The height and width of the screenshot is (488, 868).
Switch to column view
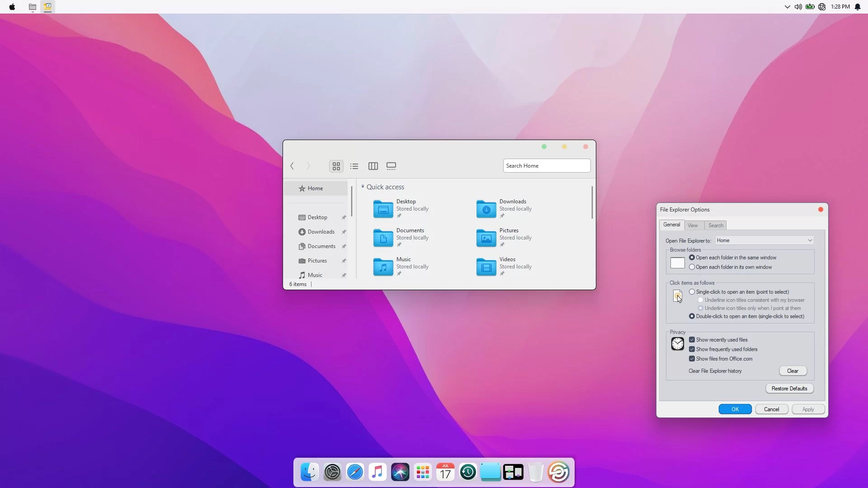(373, 166)
